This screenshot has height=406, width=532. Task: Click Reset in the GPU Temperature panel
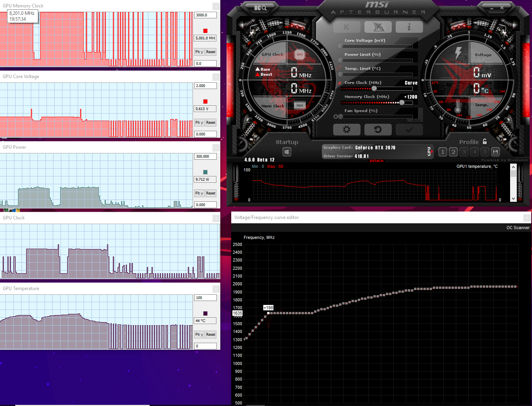point(211,335)
